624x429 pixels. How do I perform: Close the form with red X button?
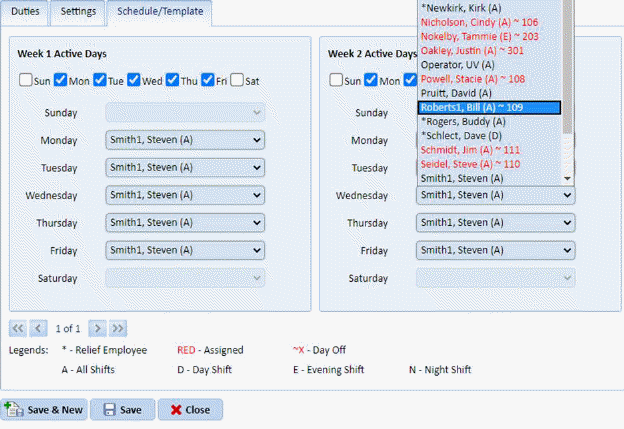point(190,410)
